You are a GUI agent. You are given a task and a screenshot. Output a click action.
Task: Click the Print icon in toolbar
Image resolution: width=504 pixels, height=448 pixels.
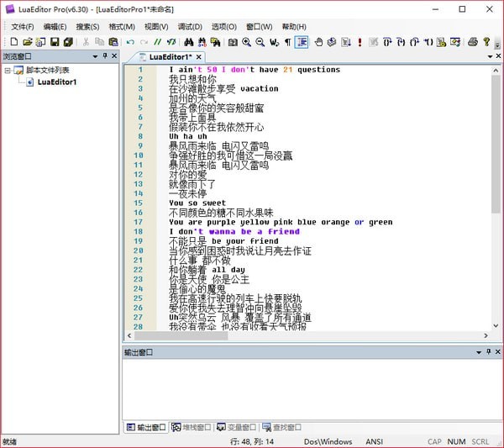473,41
